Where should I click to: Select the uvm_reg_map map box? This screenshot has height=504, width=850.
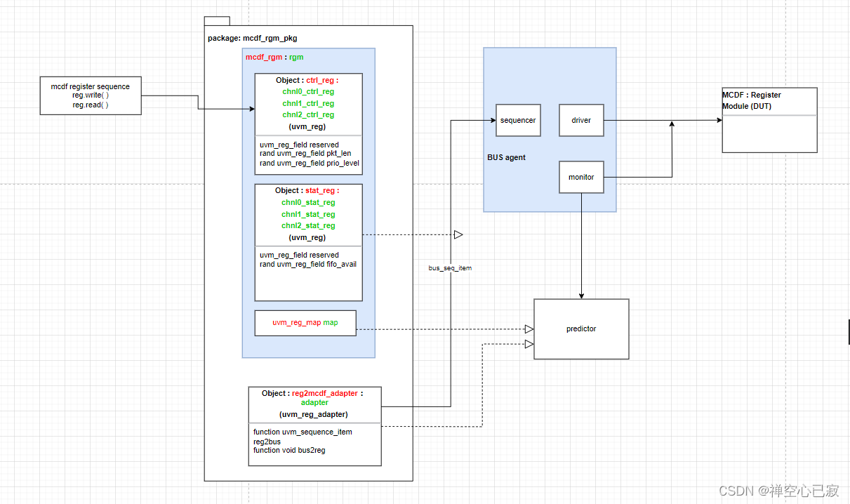pos(305,323)
